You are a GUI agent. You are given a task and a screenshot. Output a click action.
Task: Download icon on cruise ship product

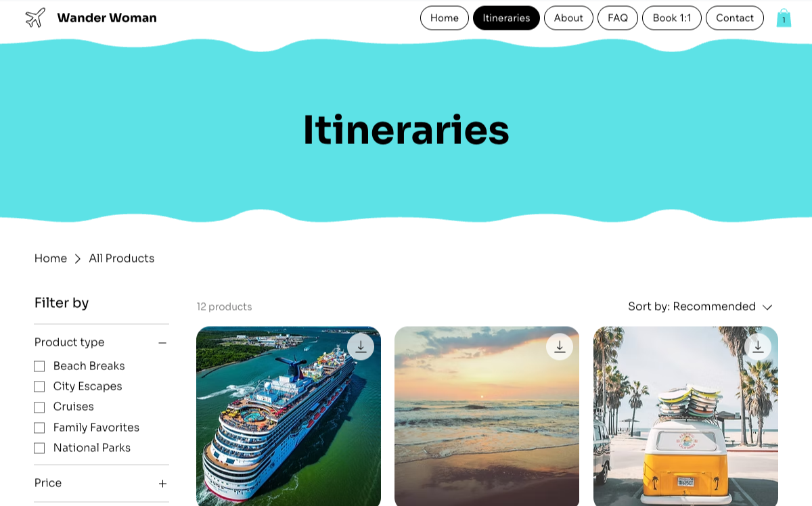click(x=361, y=347)
